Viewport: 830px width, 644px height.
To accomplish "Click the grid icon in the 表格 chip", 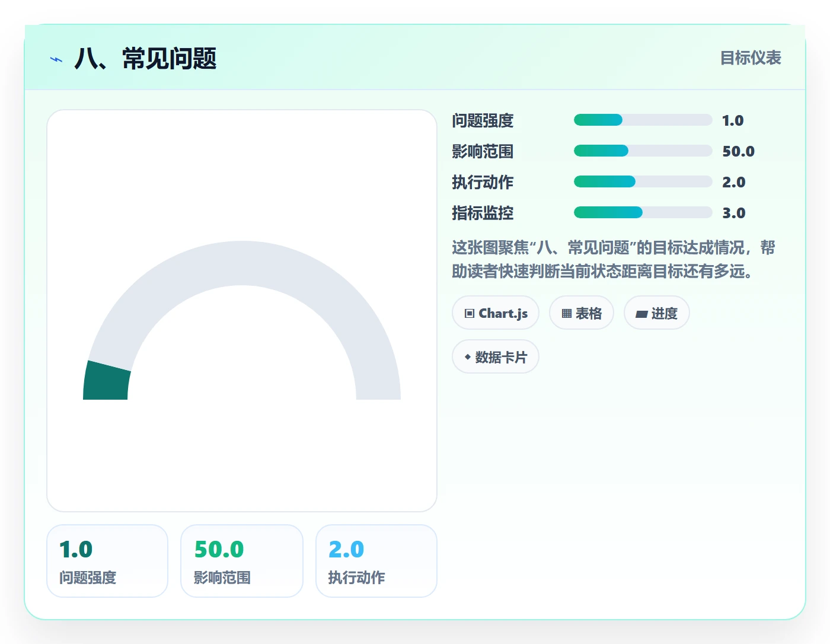I will tap(567, 314).
